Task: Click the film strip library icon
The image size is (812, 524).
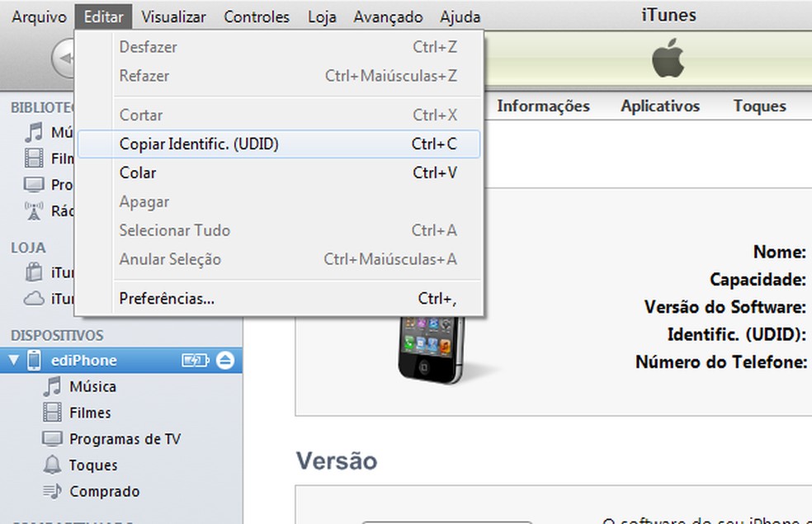Action: [x=34, y=158]
